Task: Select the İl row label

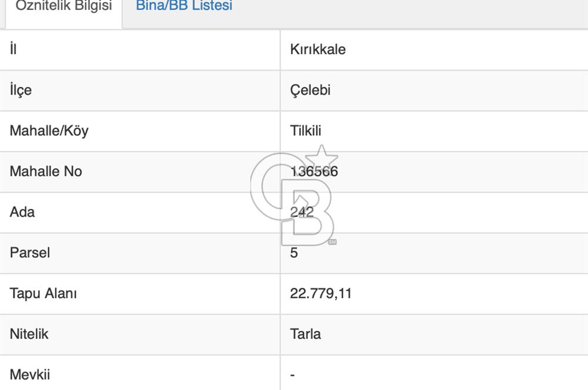Action: click(12, 49)
